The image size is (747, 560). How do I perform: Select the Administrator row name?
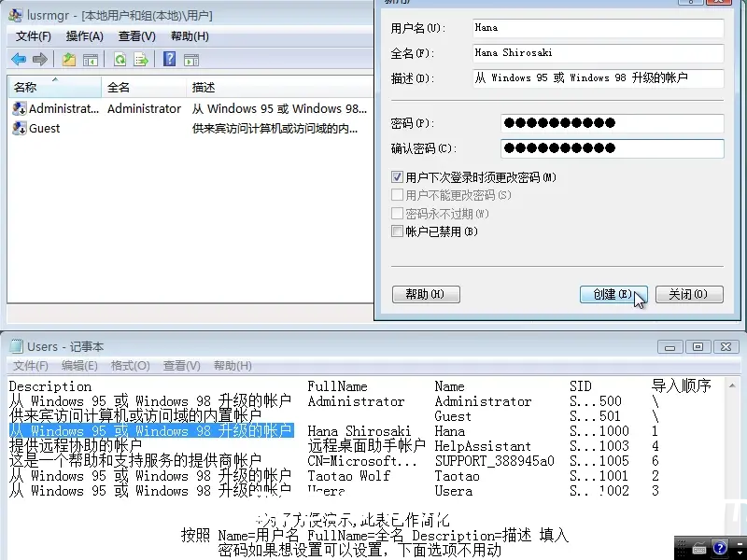pos(63,108)
